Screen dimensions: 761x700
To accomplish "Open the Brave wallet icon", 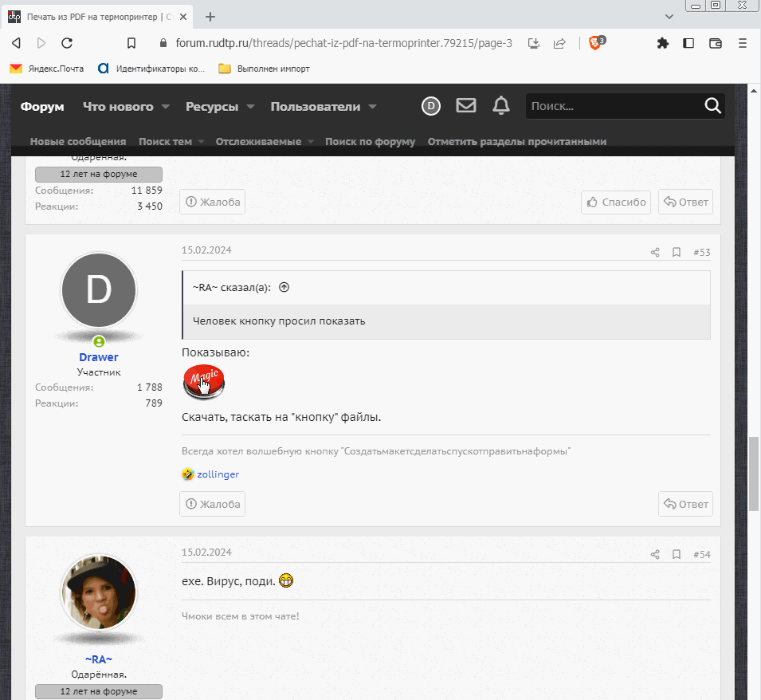I will (715, 43).
